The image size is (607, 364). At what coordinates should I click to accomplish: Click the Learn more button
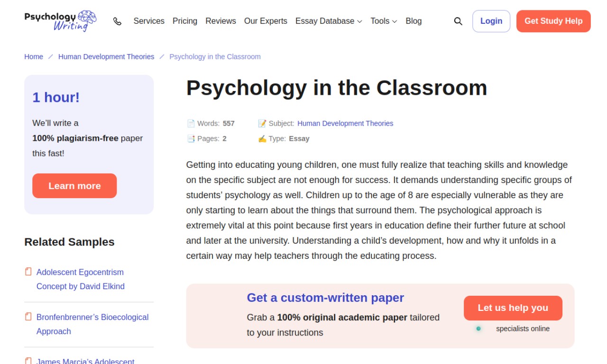pos(74,186)
